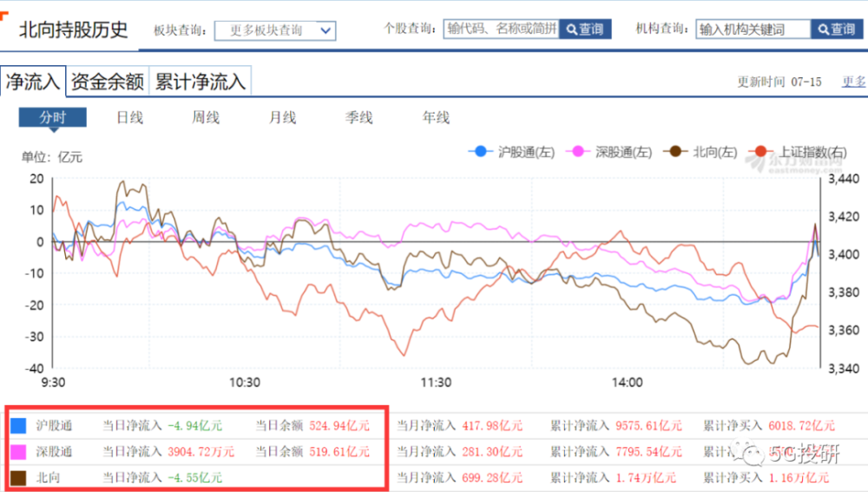868x492 pixels.
Task: Click the 沪股通 row label
Action: click(x=54, y=425)
